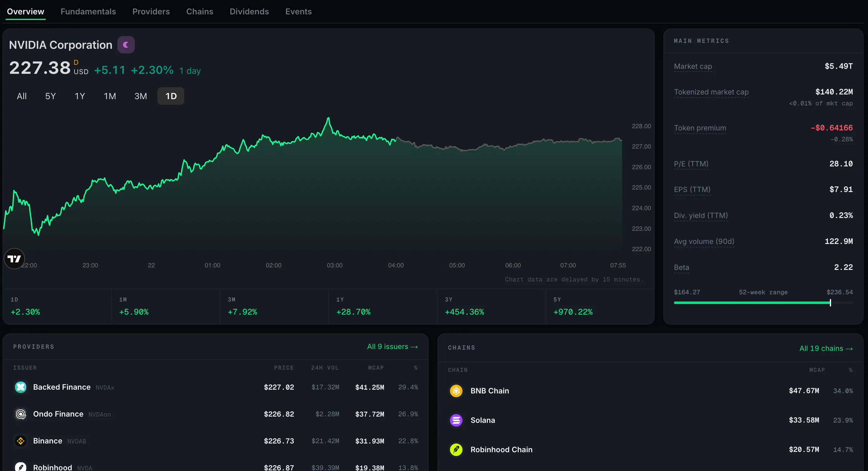Go to the Providers tab
Viewport: 868px width, 471px height.
tap(151, 12)
